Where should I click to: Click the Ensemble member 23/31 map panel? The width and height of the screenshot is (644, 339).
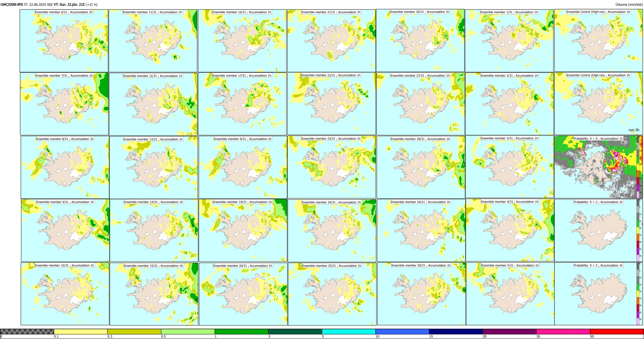pyautogui.click(x=331, y=167)
